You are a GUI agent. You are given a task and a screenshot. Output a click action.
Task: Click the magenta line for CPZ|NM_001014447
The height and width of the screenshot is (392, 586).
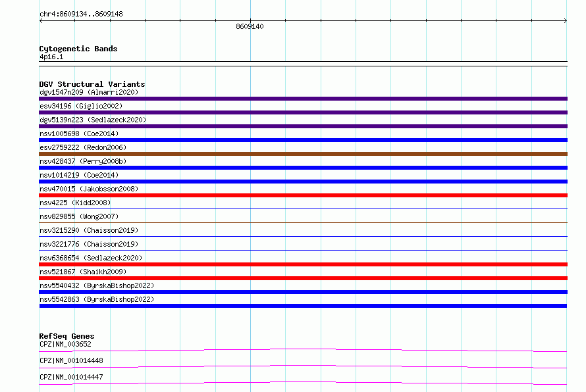tap(303, 383)
